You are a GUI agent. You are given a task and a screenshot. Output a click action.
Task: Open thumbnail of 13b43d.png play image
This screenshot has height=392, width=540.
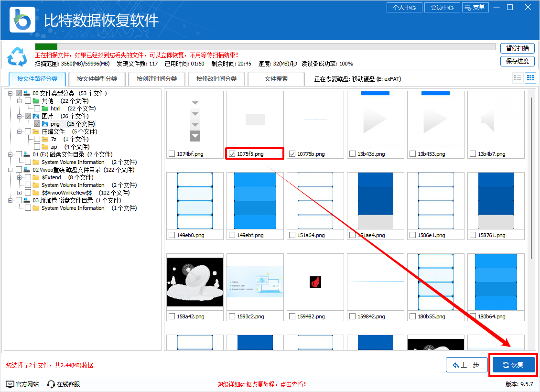[x=376, y=120]
